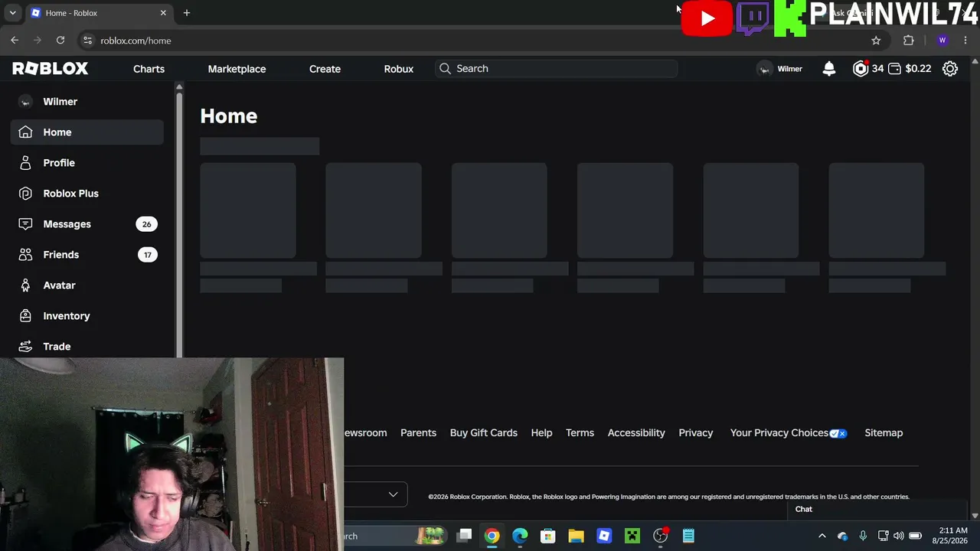Open the volume control in the tray

tap(898, 536)
